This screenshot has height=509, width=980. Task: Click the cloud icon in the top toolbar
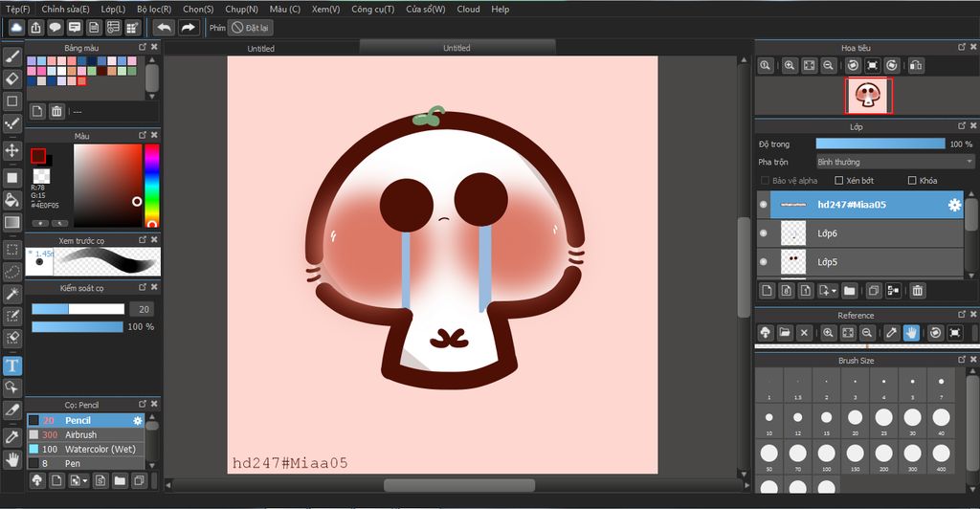[16, 28]
